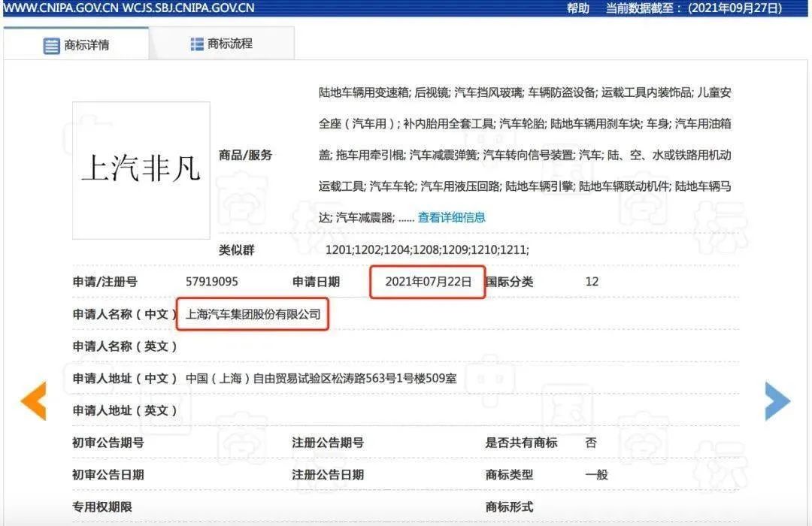Select the similar group codes 1201;1202;1204
This screenshot has width=812, height=526.
(x=368, y=250)
